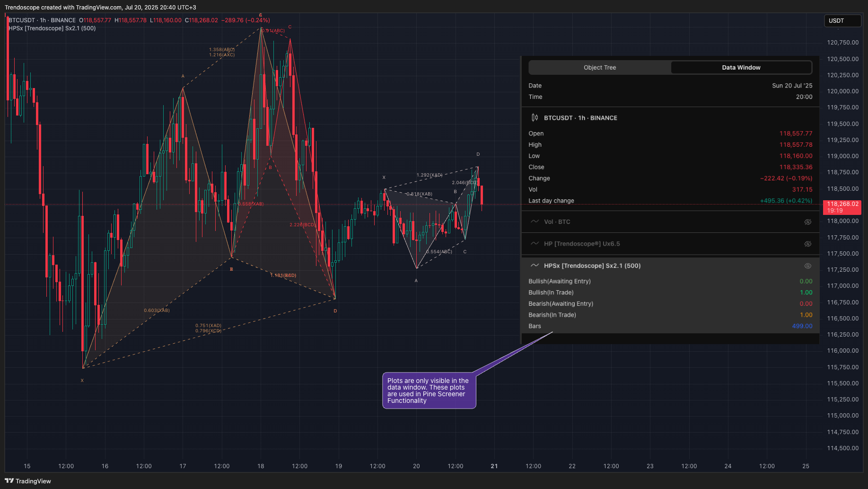Click the HPSx [Trendoscope] Sx2.1 (500) chart legend

[52, 28]
